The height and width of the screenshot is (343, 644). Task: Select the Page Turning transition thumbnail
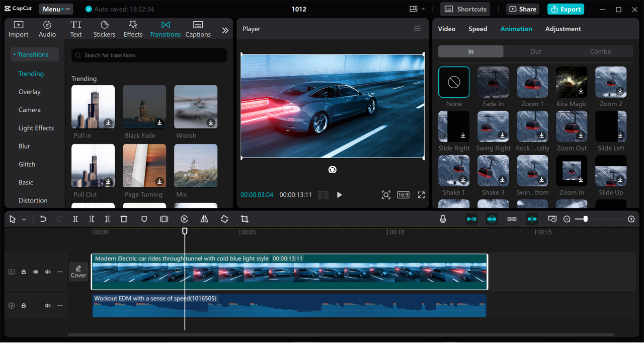[144, 166]
